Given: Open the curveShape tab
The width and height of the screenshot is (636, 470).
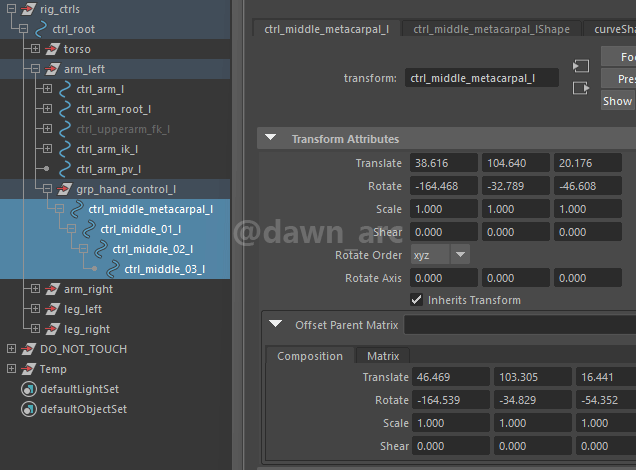Looking at the screenshot, I should [x=610, y=29].
